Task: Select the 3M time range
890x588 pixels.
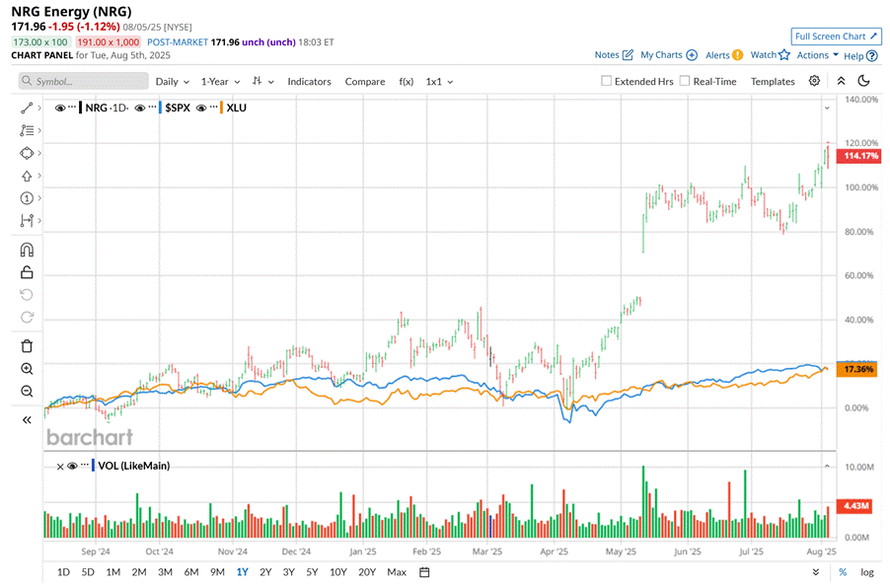Action: (165, 572)
